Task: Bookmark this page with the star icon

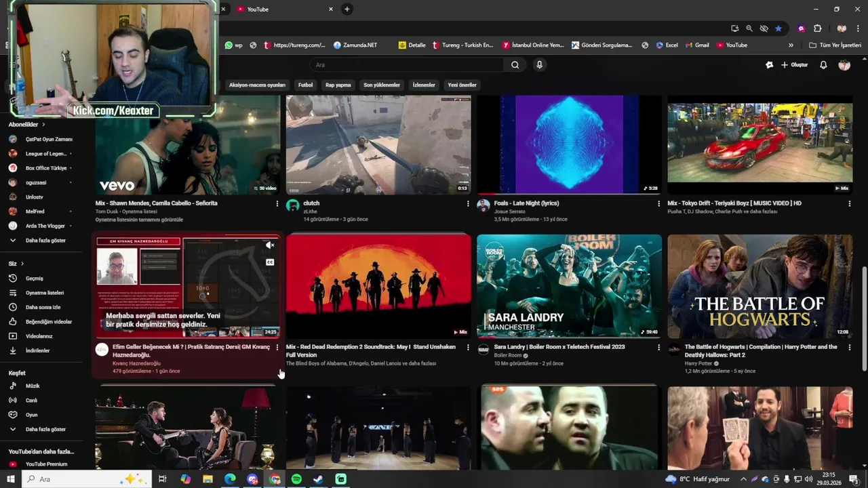Action: (778, 28)
